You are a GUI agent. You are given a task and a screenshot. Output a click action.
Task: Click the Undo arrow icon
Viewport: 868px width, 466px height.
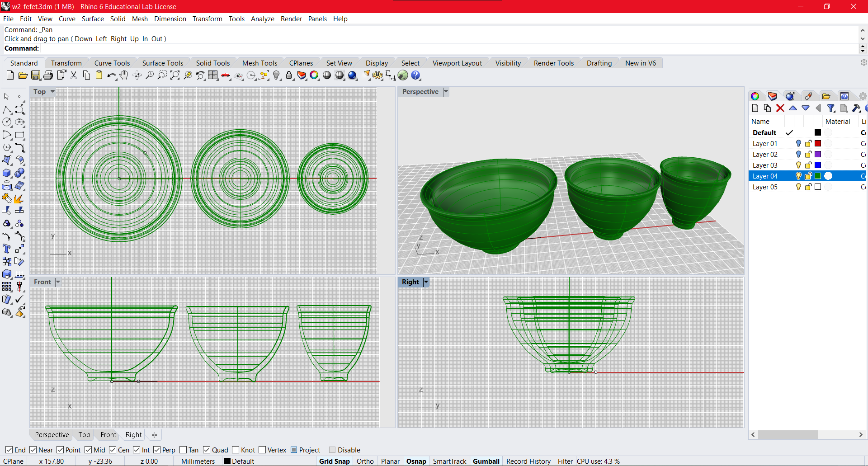[x=112, y=75]
